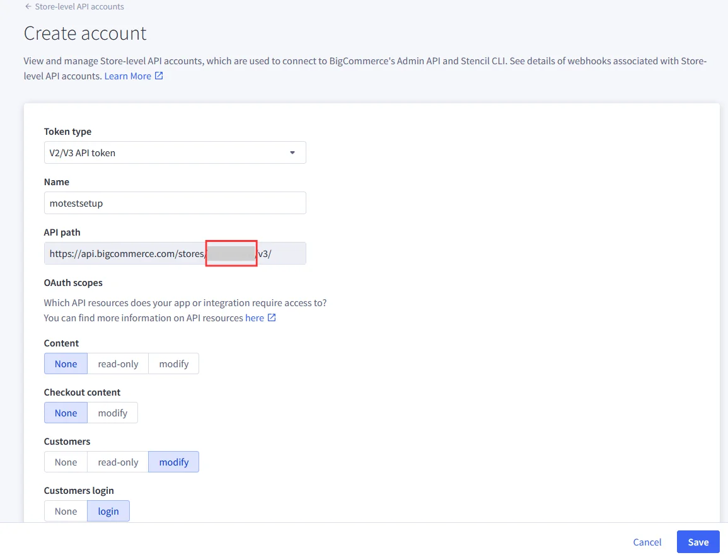
Task: Save the new API account
Action: coord(698,542)
